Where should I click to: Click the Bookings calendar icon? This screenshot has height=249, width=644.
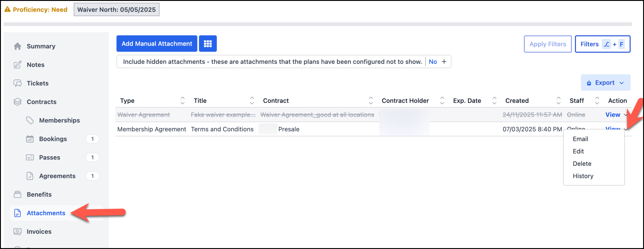pos(30,139)
